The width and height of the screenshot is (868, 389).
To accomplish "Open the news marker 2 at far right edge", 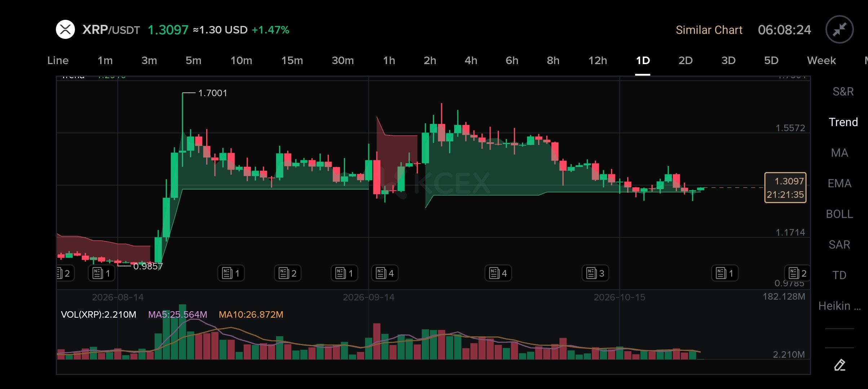I will (797, 273).
